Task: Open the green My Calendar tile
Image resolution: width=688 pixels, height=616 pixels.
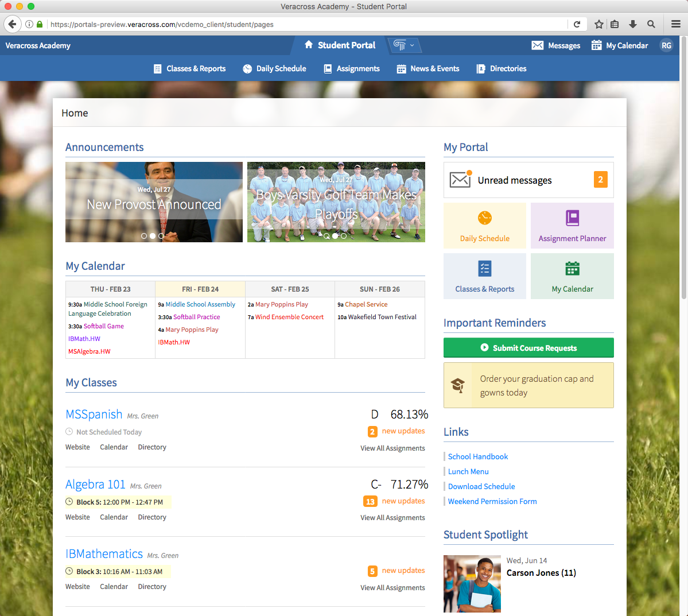Action: tap(572, 276)
